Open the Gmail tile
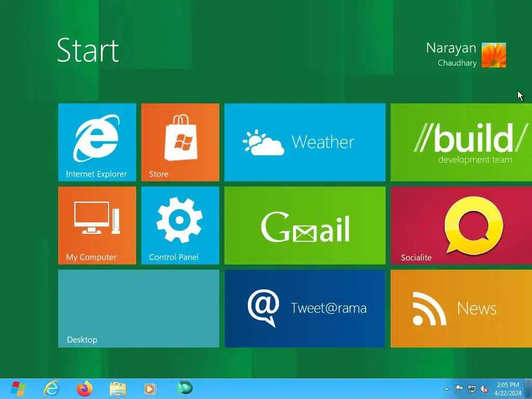This screenshot has width=532, height=399. coord(304,225)
